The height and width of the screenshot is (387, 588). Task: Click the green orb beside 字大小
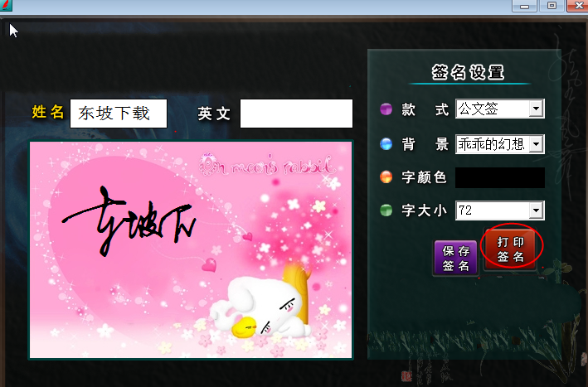point(386,210)
